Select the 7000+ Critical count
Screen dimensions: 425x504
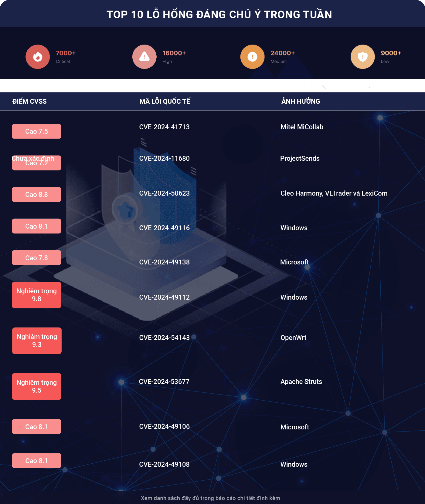pos(66,53)
